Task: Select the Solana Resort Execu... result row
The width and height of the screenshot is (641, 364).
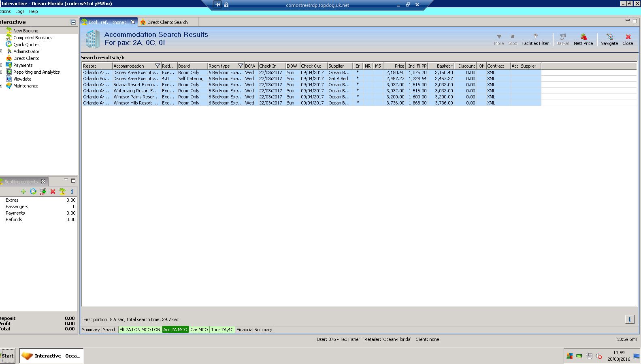Action: 311,85
